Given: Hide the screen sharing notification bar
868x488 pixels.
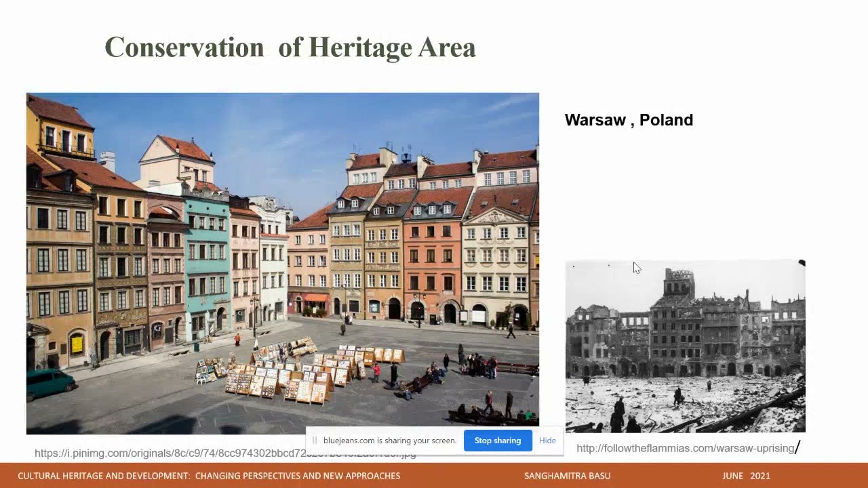Looking at the screenshot, I should (547, 441).
